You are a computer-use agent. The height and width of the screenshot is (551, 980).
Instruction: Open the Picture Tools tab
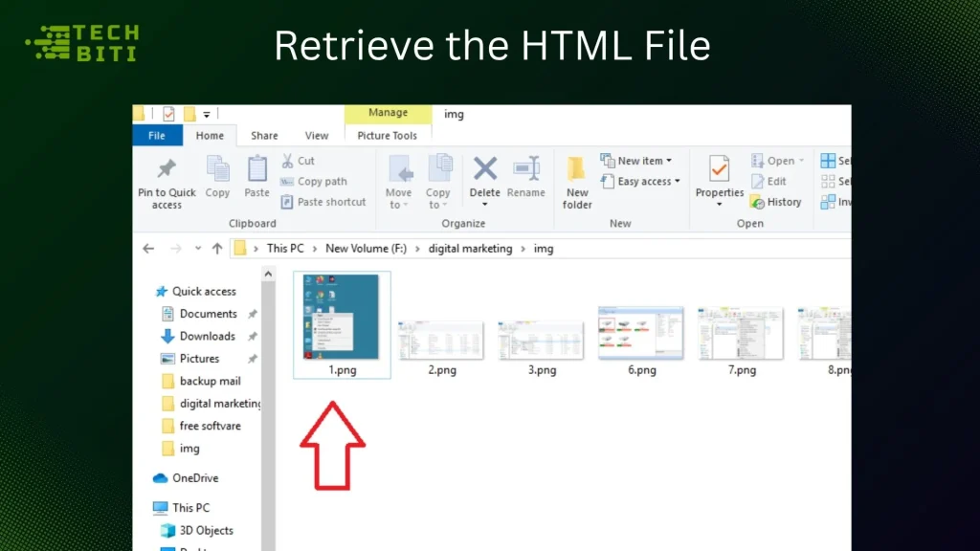point(388,135)
